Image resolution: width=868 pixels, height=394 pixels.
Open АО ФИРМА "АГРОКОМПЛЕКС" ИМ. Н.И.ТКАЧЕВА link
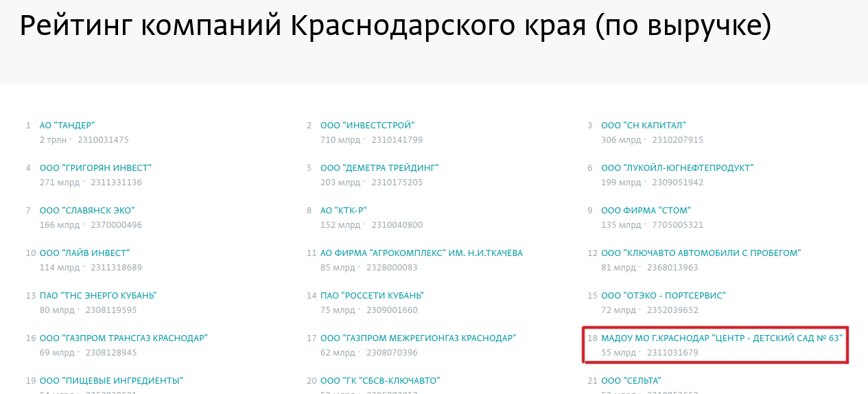tap(421, 253)
